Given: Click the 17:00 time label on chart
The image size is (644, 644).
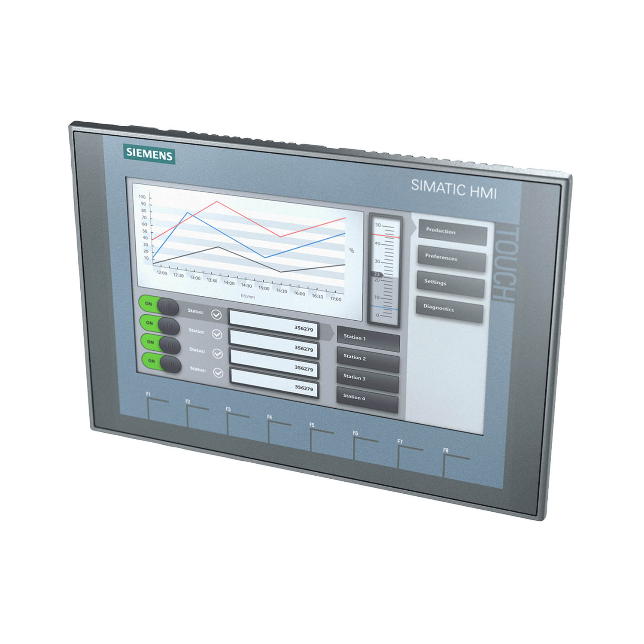Looking at the screenshot, I should [336, 299].
